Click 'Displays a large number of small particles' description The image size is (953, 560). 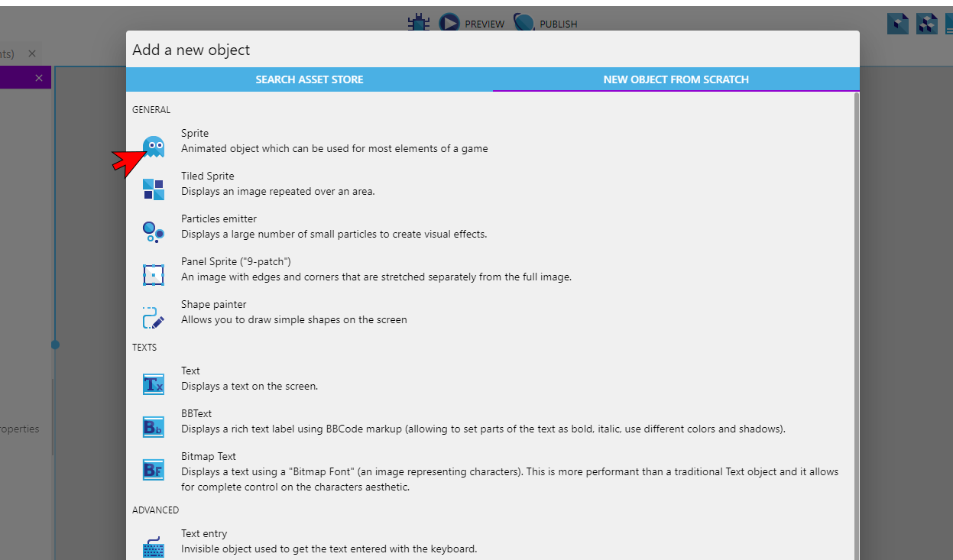(x=334, y=234)
